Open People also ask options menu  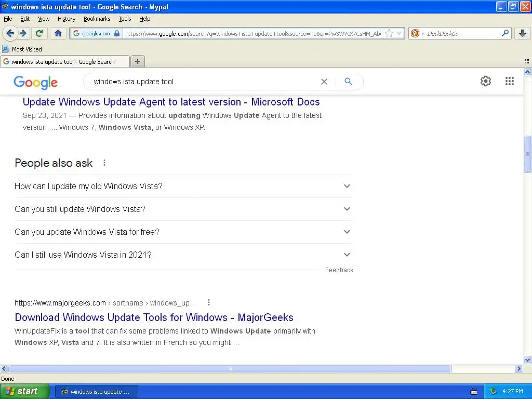(x=104, y=163)
